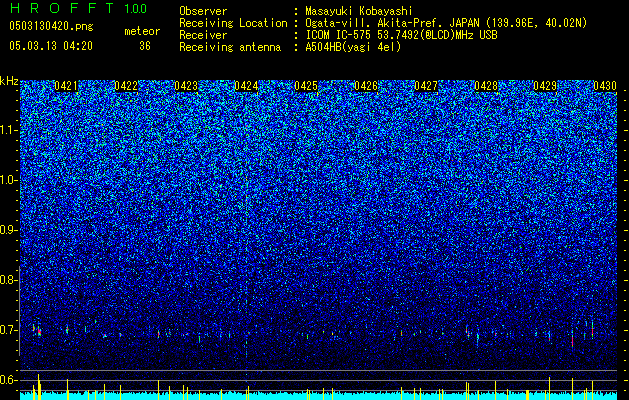Select the file name 0503130420.png
The height and width of the screenshot is (400, 629).
coord(51,26)
